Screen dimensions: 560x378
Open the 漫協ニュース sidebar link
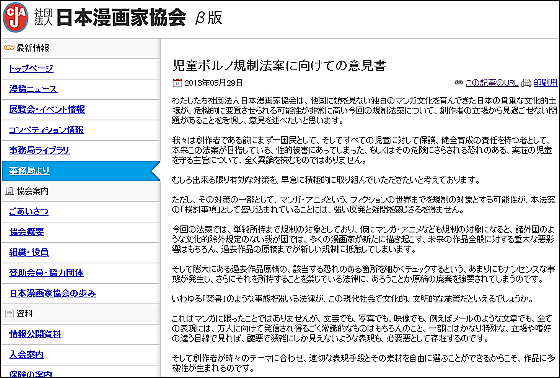click(33, 89)
